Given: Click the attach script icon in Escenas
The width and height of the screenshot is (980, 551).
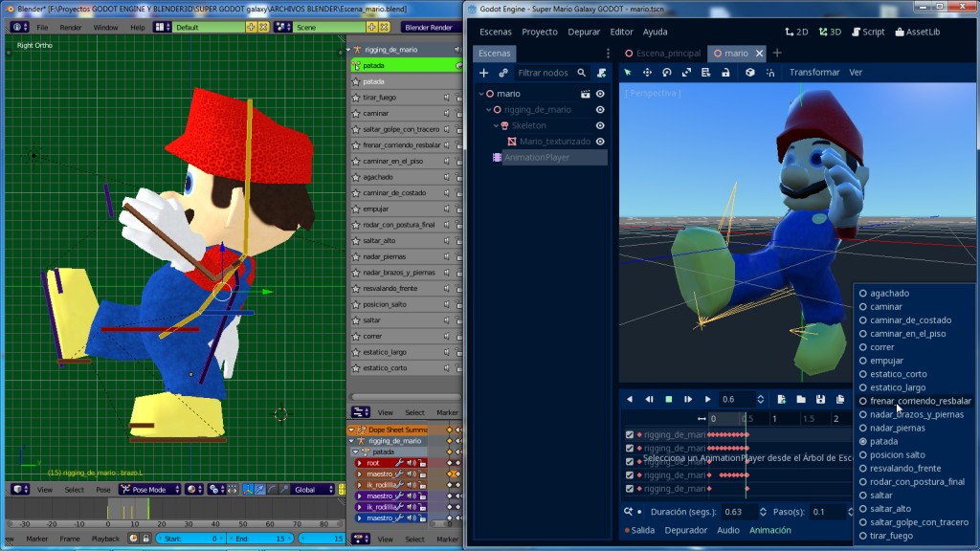Looking at the screenshot, I should coord(600,73).
